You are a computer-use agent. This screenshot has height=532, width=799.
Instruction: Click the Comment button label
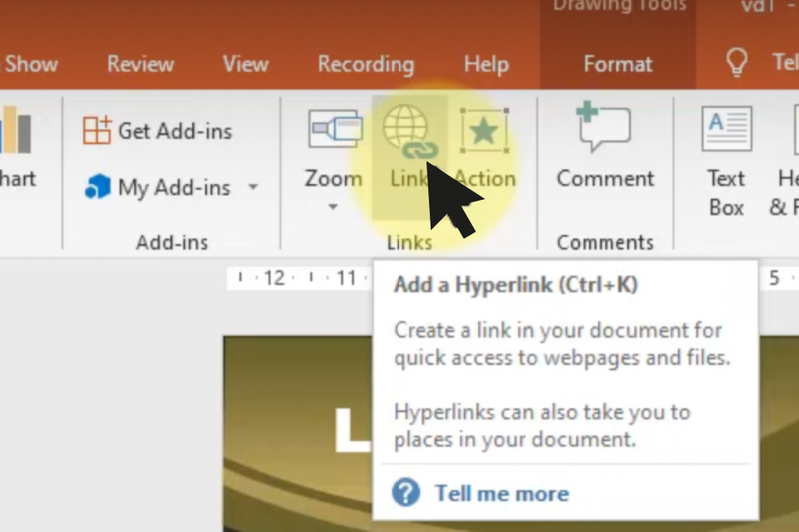click(x=605, y=179)
